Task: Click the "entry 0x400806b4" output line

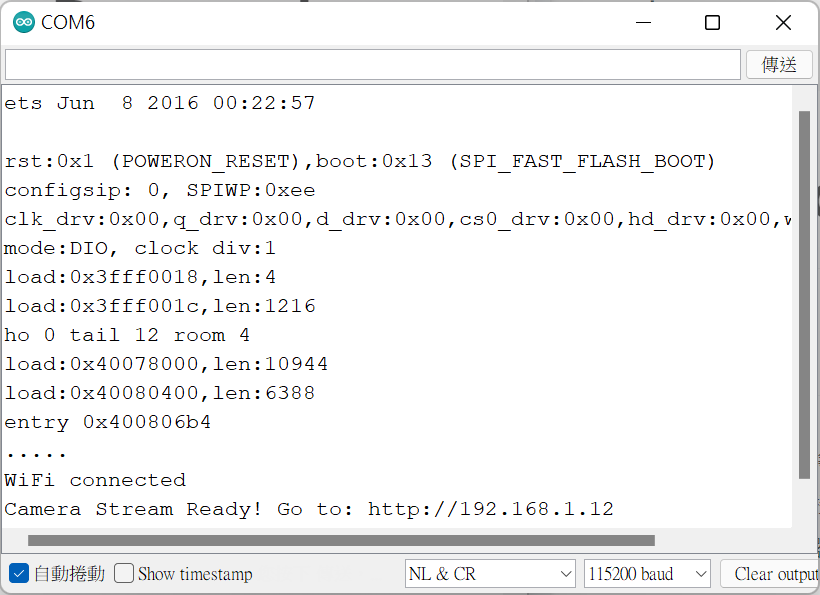Action: click(x=108, y=422)
